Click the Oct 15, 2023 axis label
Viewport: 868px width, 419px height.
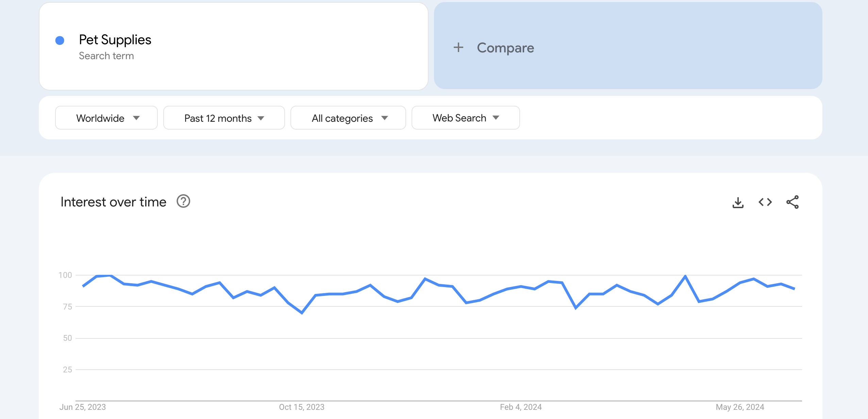point(301,407)
